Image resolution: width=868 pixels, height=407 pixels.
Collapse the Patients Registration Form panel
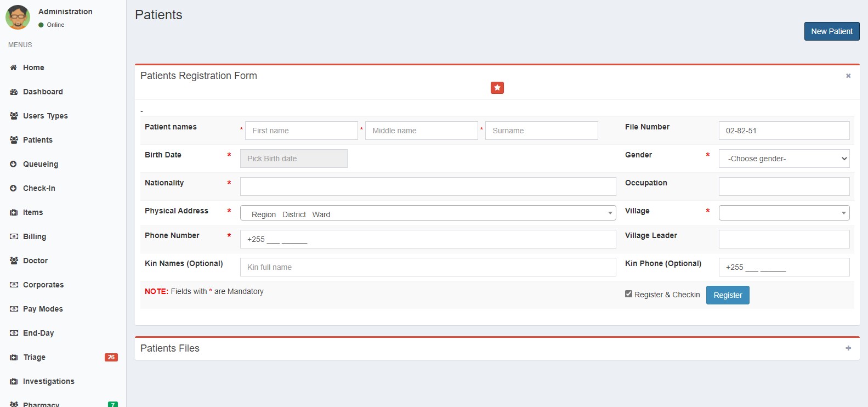click(x=848, y=76)
